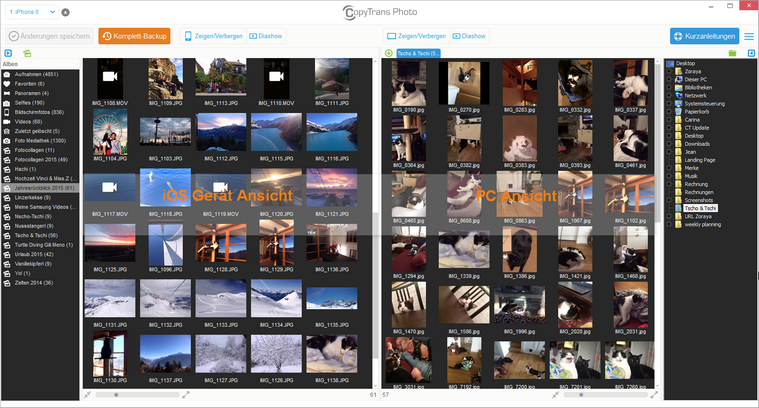The width and height of the screenshot is (759, 408).
Task: Click the green plus icon beside Tscho & Tschi tab
Action: (388, 52)
